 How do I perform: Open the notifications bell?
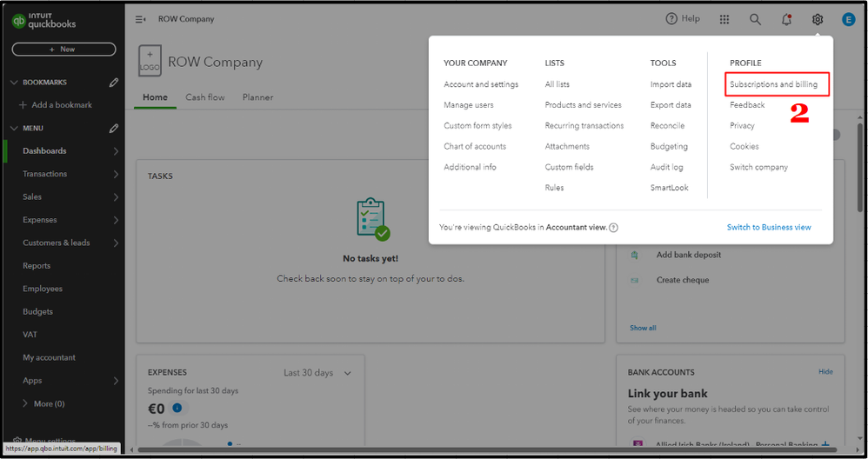786,19
